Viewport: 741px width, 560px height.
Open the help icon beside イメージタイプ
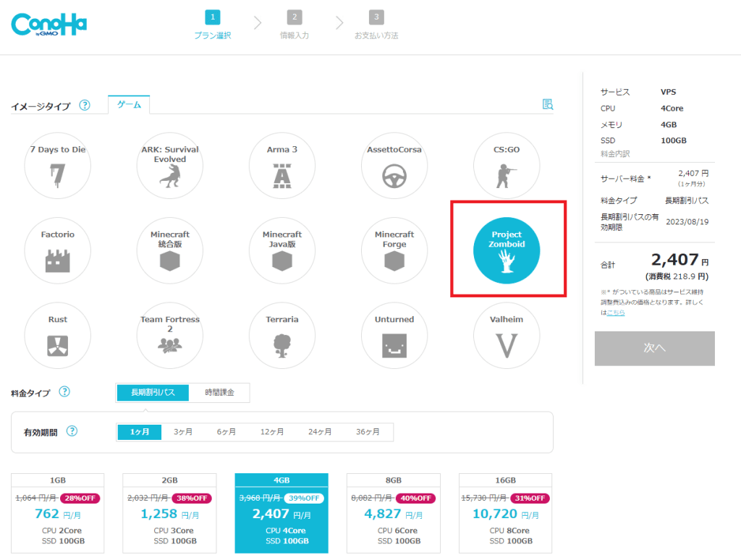click(x=85, y=106)
